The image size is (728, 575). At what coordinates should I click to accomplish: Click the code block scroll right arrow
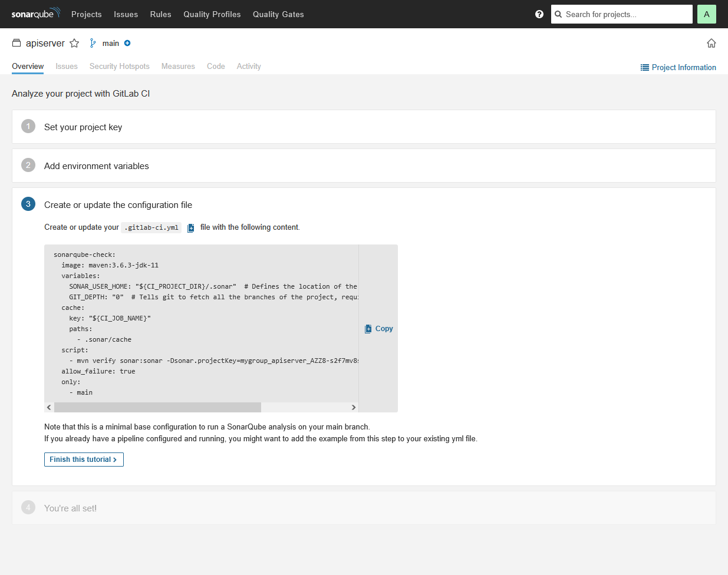[x=354, y=407]
